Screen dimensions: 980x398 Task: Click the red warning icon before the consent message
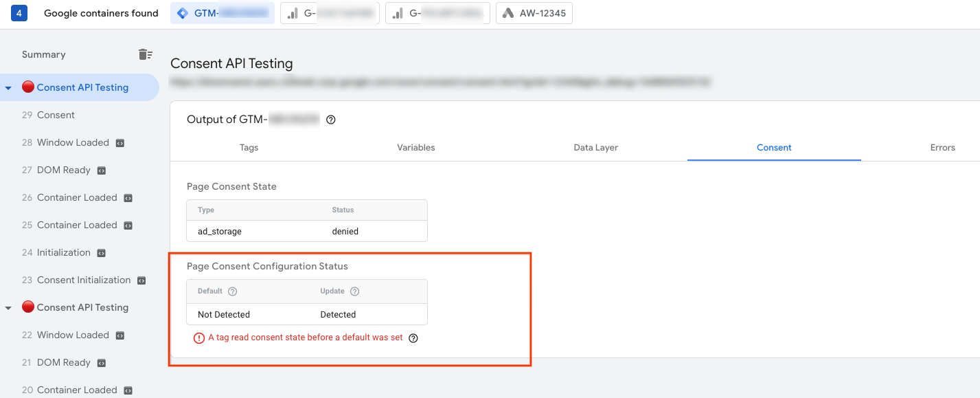point(199,338)
